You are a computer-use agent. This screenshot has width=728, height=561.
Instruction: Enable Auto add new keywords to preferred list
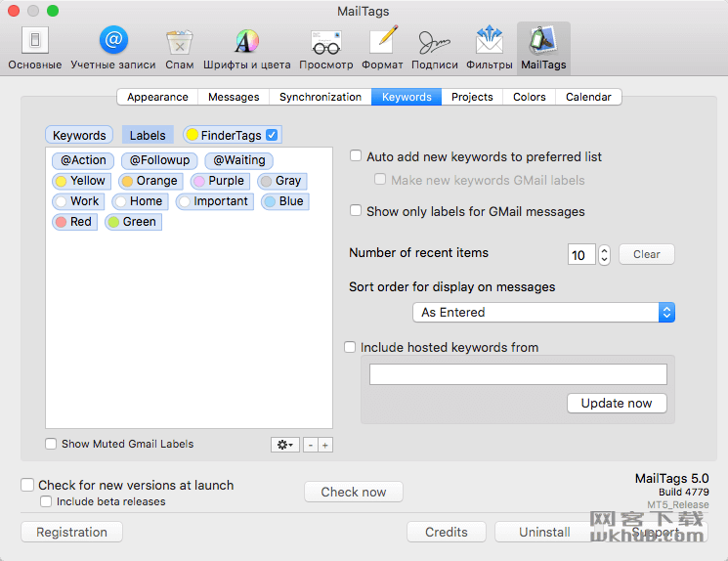pos(356,155)
